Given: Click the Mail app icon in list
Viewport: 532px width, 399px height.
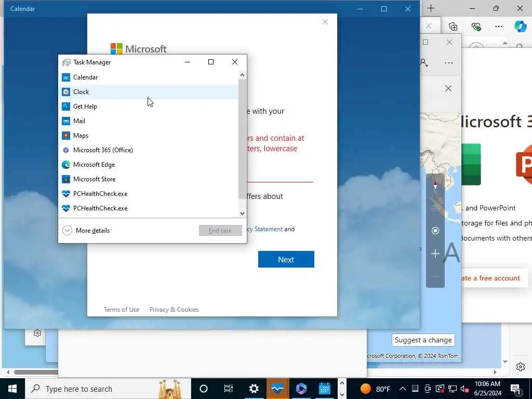Looking at the screenshot, I should [x=66, y=121].
